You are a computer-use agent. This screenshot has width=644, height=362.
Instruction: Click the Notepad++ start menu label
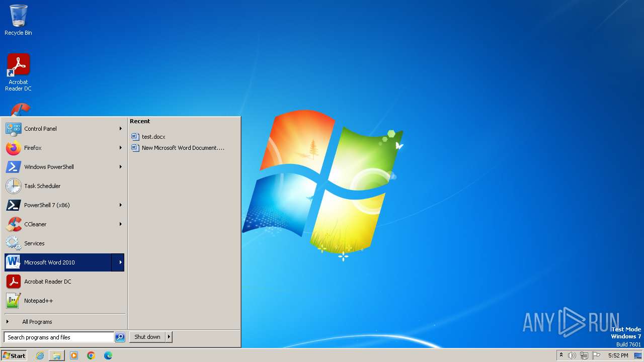click(39, 301)
